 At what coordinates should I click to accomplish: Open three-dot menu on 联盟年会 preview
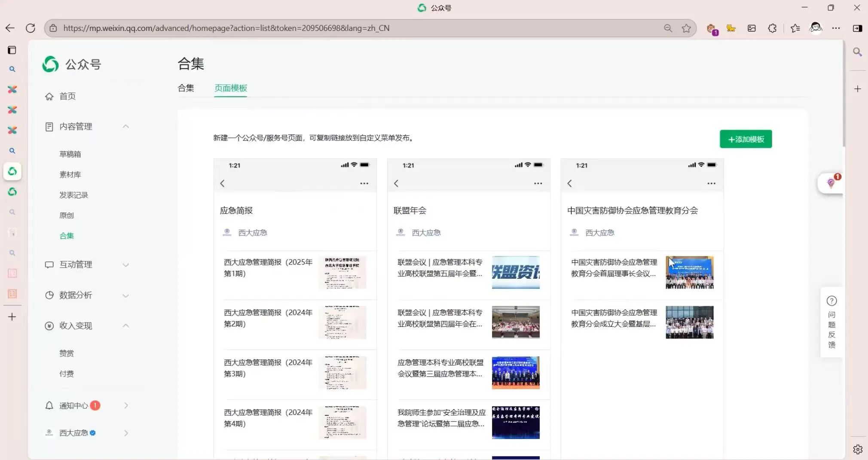click(x=538, y=183)
